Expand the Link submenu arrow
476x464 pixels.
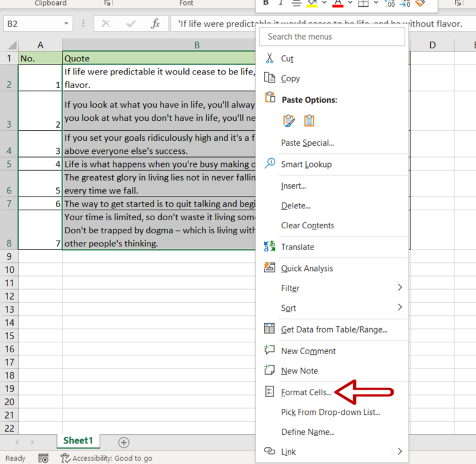point(399,452)
